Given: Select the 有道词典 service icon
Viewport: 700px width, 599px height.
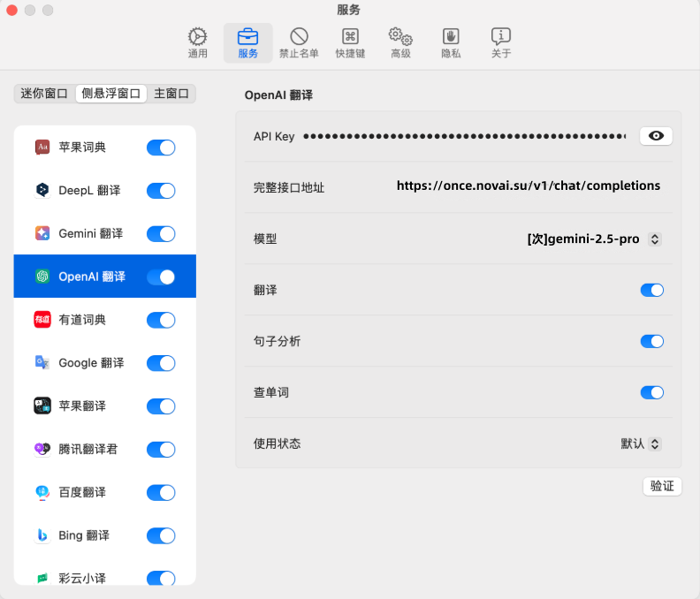Looking at the screenshot, I should click(42, 320).
